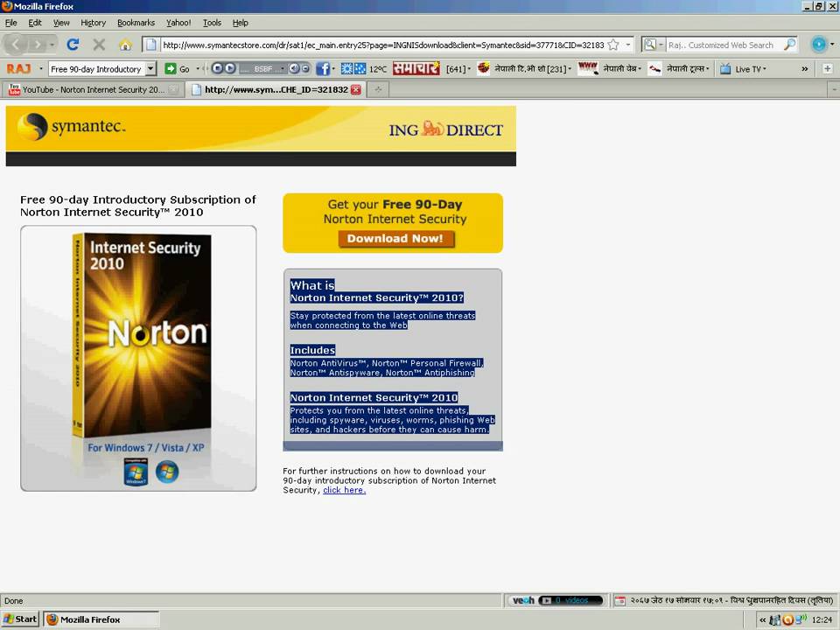
Task: Open the add-toolbar plus icon at far right
Action: pos(827,68)
